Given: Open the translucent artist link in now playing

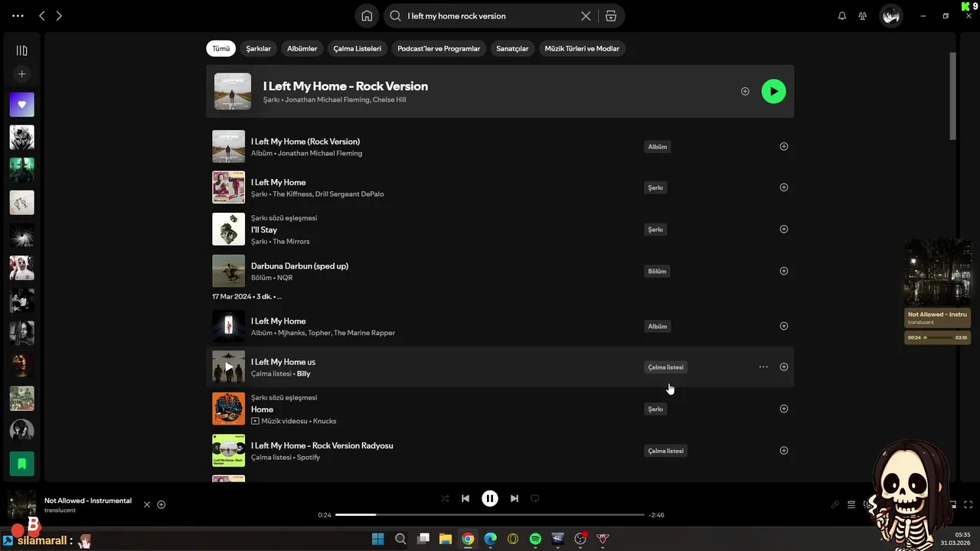Looking at the screenshot, I should (60, 510).
